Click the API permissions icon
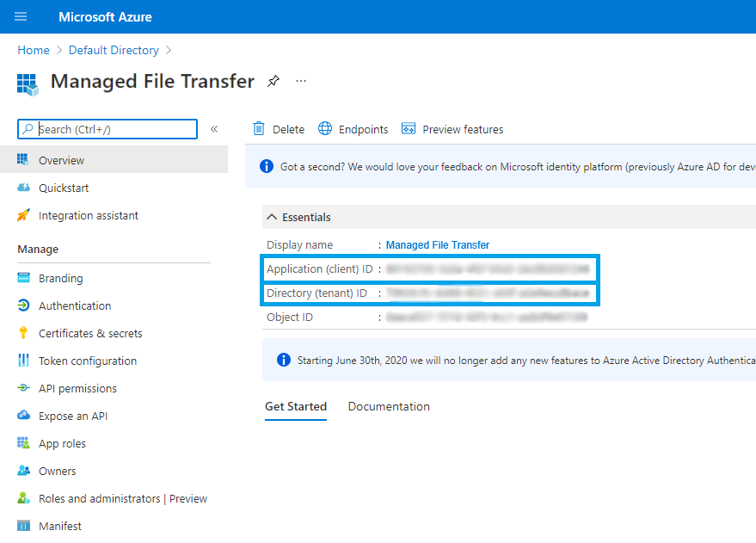Image resolution: width=756 pixels, height=543 pixels. coord(23,388)
